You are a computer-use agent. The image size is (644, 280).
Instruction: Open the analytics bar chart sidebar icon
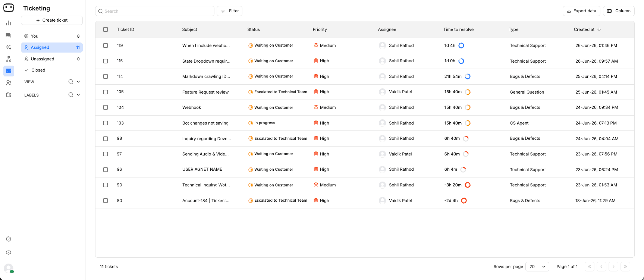tap(9, 23)
